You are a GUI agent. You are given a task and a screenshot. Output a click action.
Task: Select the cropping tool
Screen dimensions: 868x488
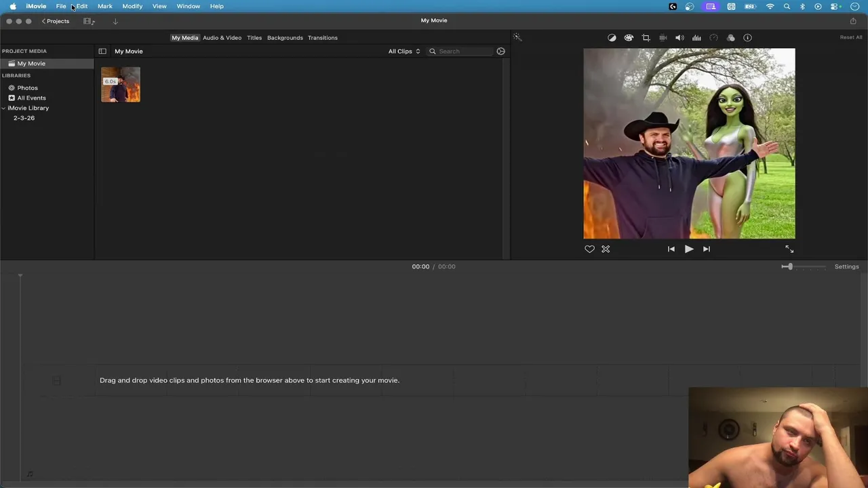(x=646, y=38)
